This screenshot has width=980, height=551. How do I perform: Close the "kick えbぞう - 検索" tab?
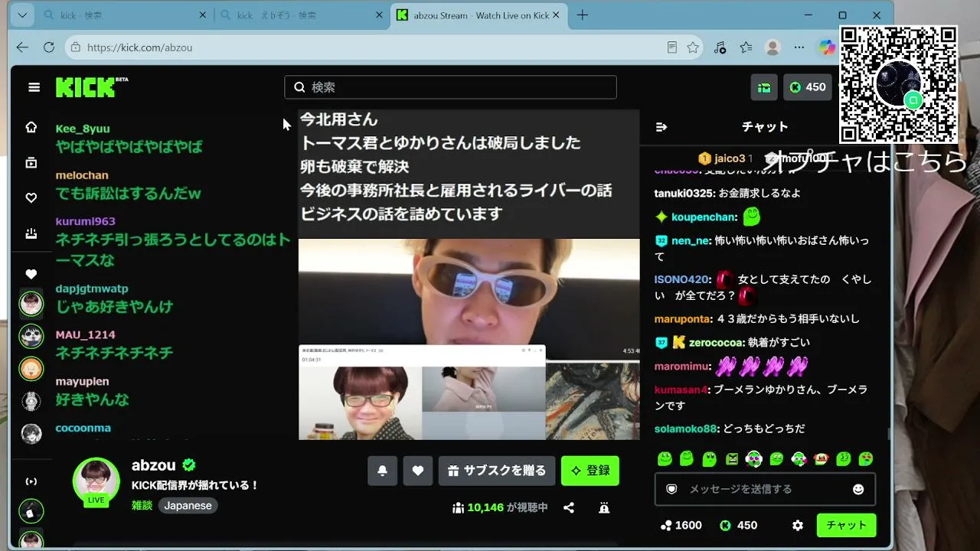[379, 15]
